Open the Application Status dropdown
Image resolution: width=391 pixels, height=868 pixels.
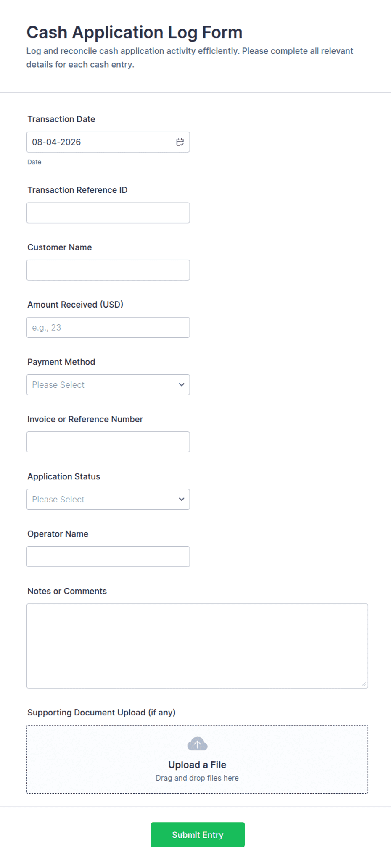pos(108,500)
